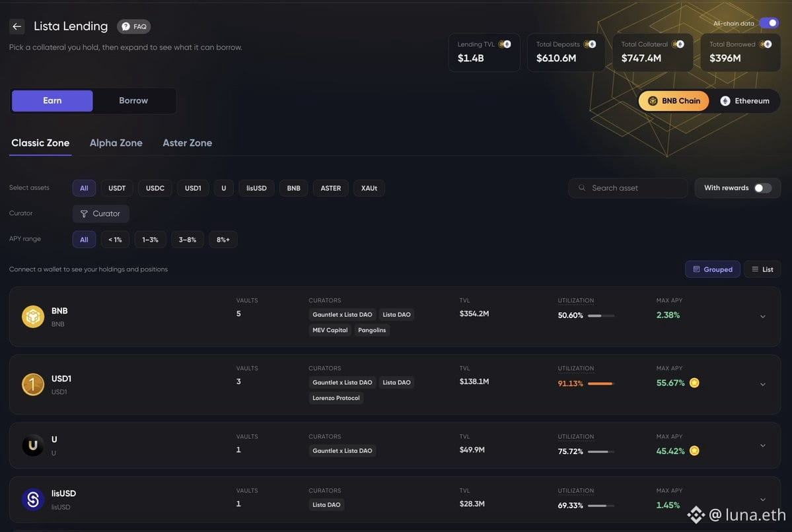Switch to the Borrow tab

(x=133, y=100)
